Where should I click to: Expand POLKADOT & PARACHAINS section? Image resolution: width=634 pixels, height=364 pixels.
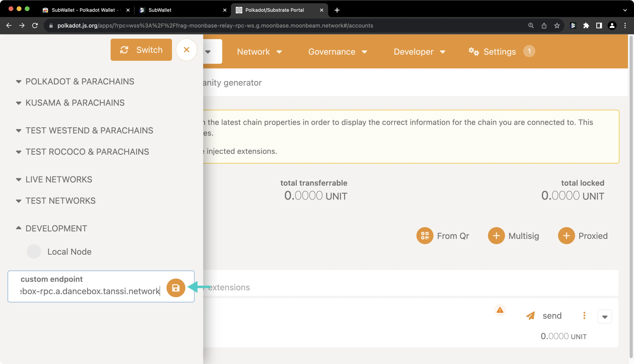pyautogui.click(x=75, y=82)
